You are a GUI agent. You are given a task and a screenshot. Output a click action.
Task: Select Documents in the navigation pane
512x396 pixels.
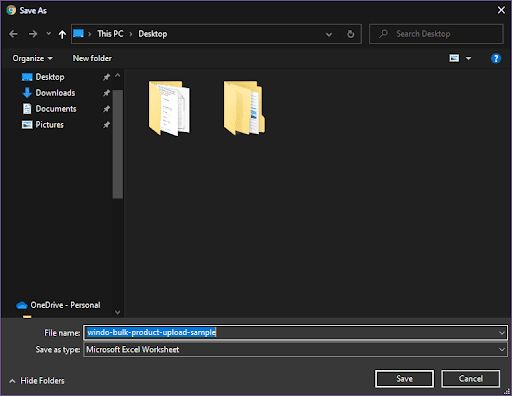[56, 109]
